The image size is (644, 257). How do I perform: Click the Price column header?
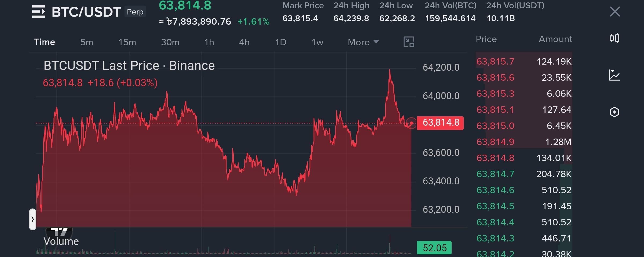pyautogui.click(x=486, y=39)
